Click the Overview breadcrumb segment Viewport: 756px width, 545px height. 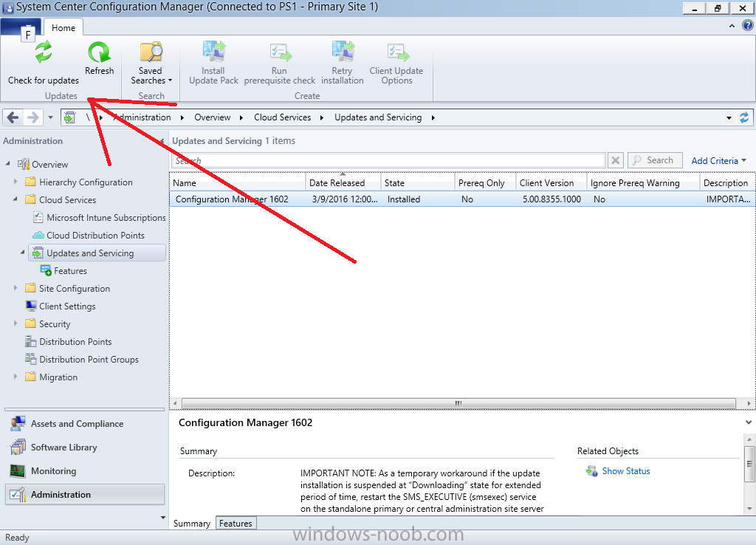pyautogui.click(x=212, y=117)
